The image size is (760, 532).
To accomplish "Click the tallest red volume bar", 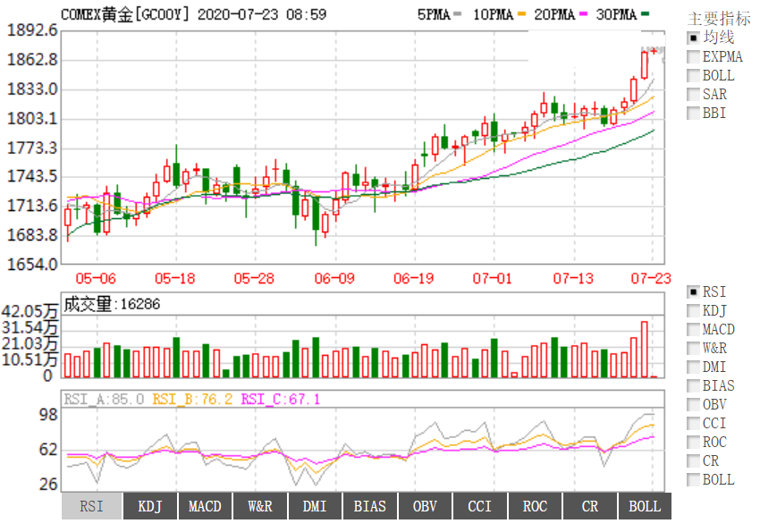I will coord(644,350).
